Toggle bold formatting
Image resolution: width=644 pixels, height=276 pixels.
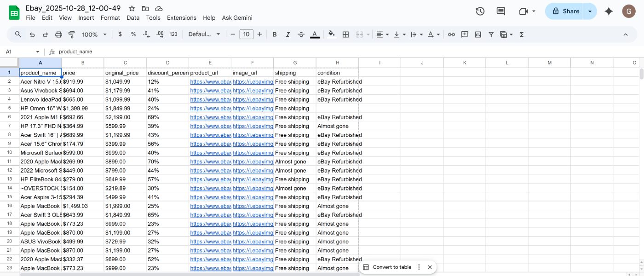[275, 34]
